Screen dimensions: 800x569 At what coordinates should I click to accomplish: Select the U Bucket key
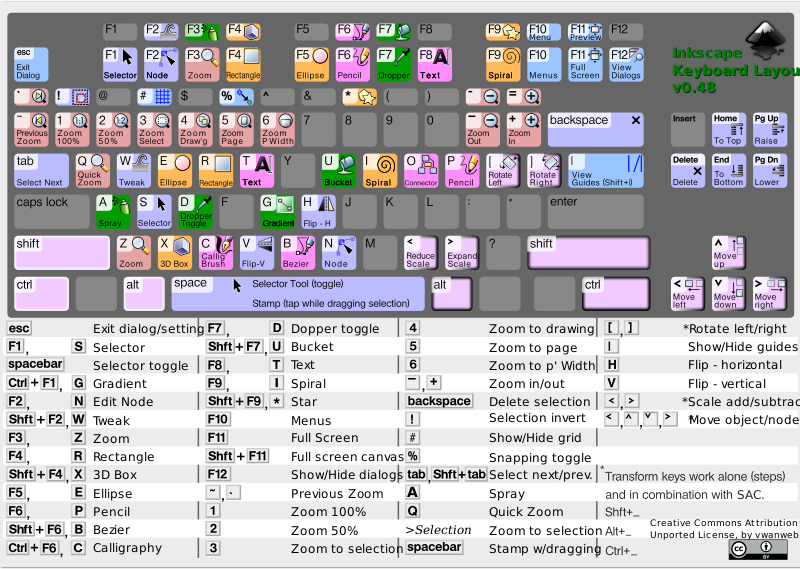[338, 171]
